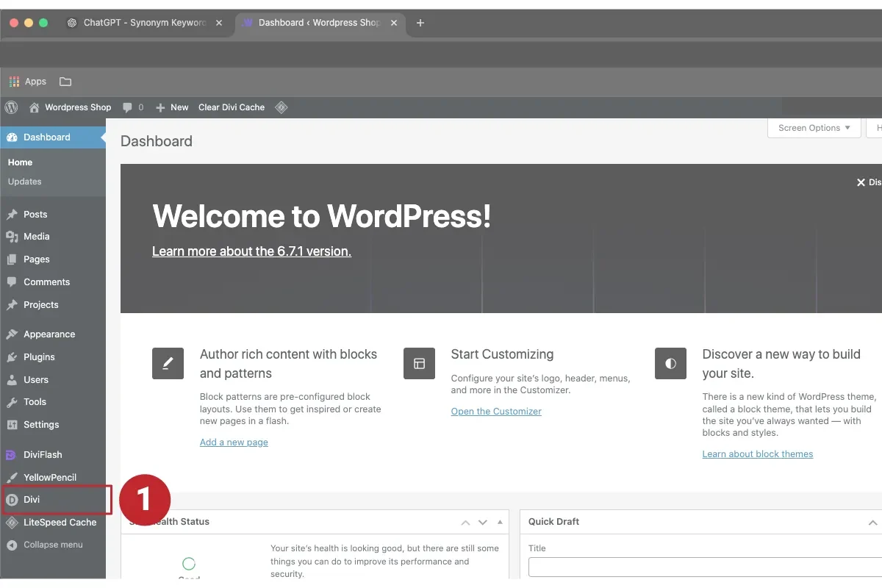Click Clear Divi Cache in the admin bar
882x588 pixels.
pyautogui.click(x=231, y=107)
